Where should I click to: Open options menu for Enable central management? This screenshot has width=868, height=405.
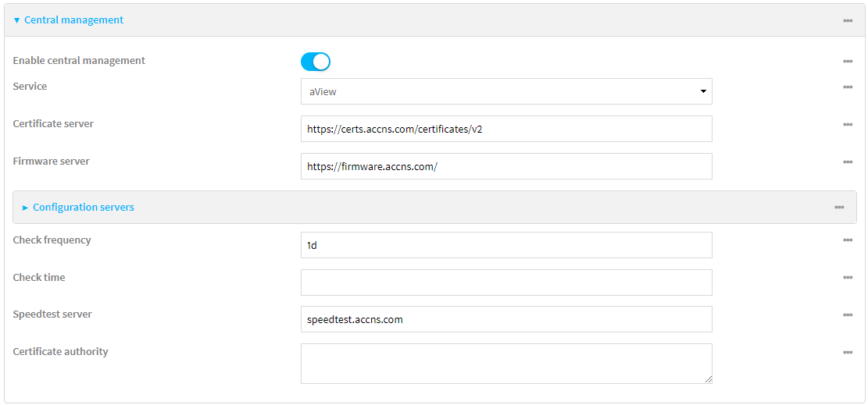tap(847, 62)
